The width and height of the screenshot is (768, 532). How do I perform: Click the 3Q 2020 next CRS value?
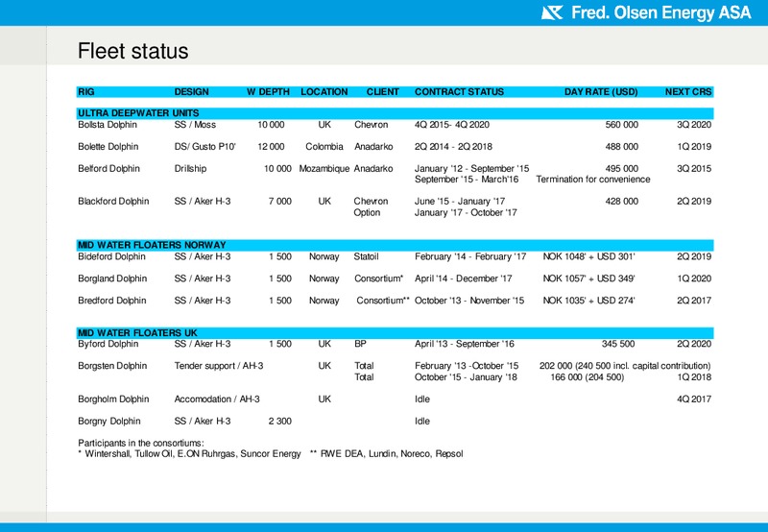click(x=694, y=125)
